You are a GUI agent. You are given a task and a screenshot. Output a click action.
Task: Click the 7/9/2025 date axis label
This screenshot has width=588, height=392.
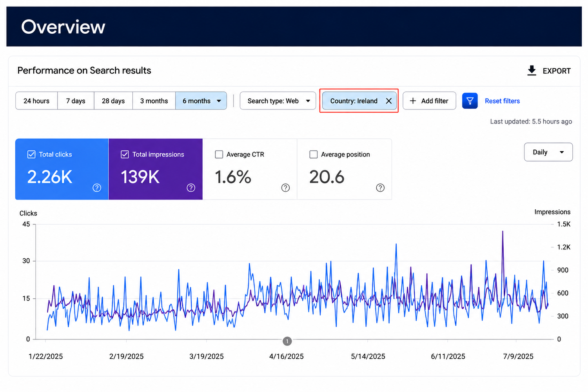518,356
